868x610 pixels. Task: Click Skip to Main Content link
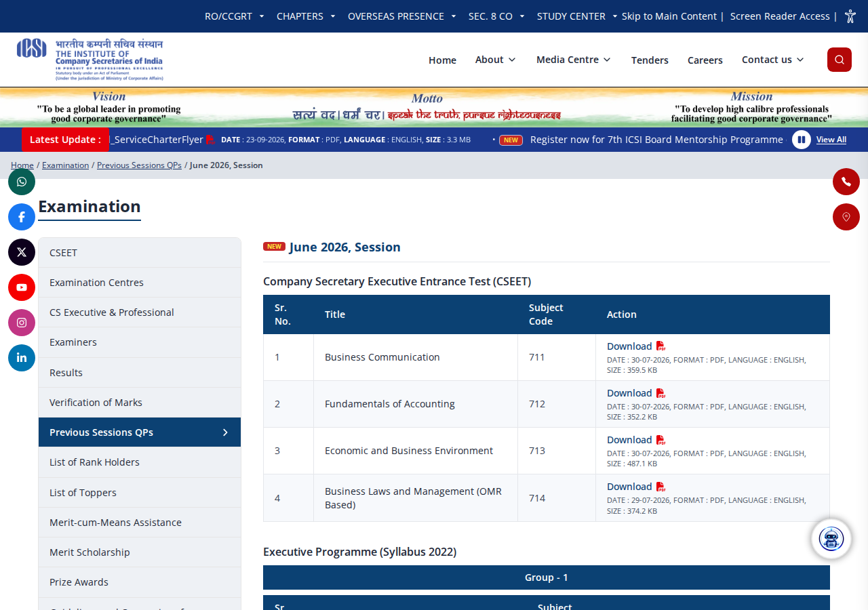tap(669, 16)
